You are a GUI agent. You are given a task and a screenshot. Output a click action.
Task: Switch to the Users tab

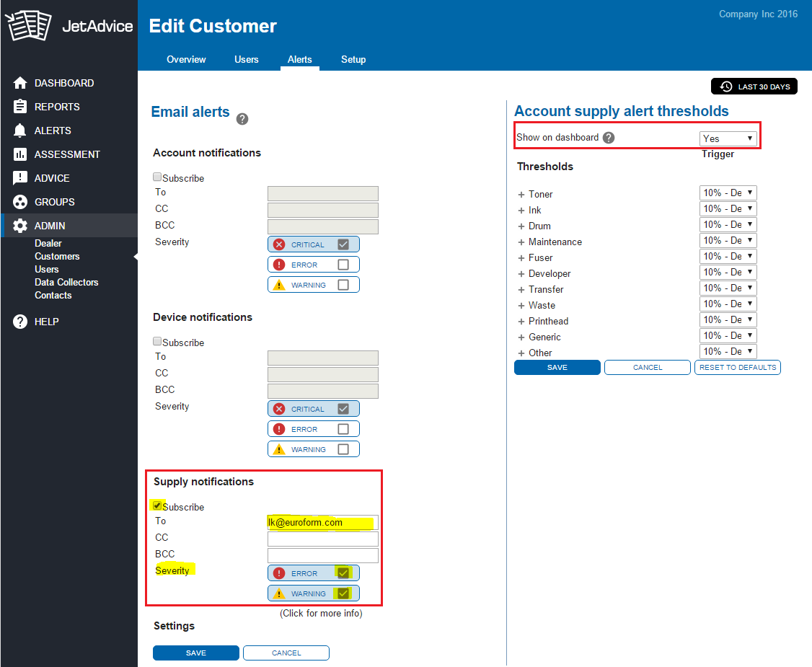pos(246,59)
